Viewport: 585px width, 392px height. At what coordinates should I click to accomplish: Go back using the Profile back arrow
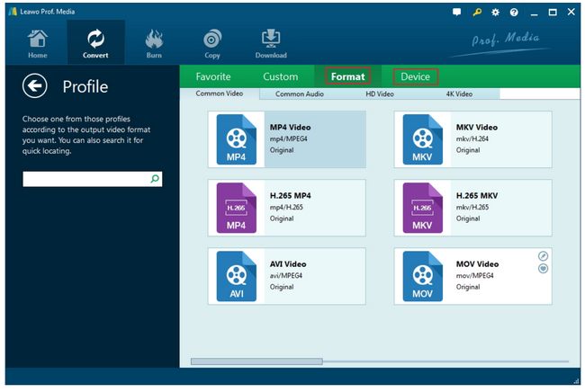pos(35,86)
